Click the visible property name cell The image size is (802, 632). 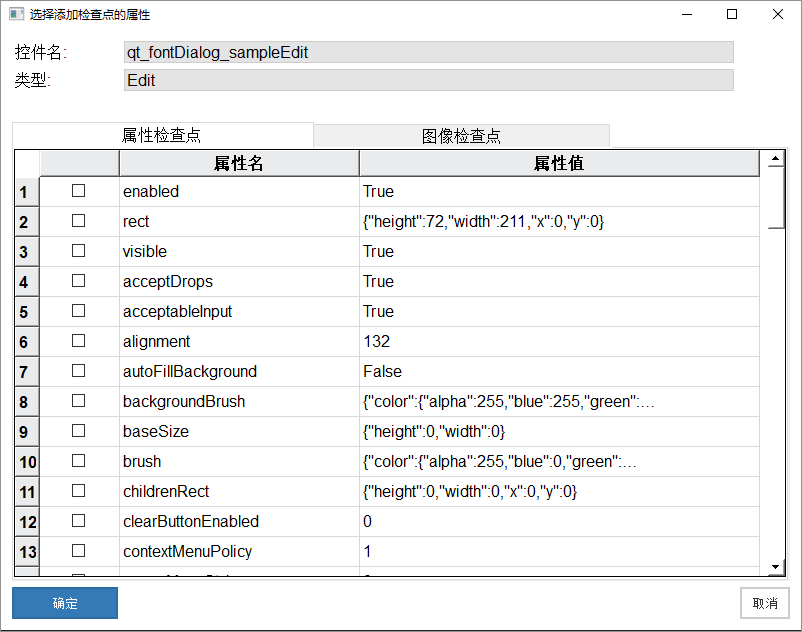click(x=239, y=252)
